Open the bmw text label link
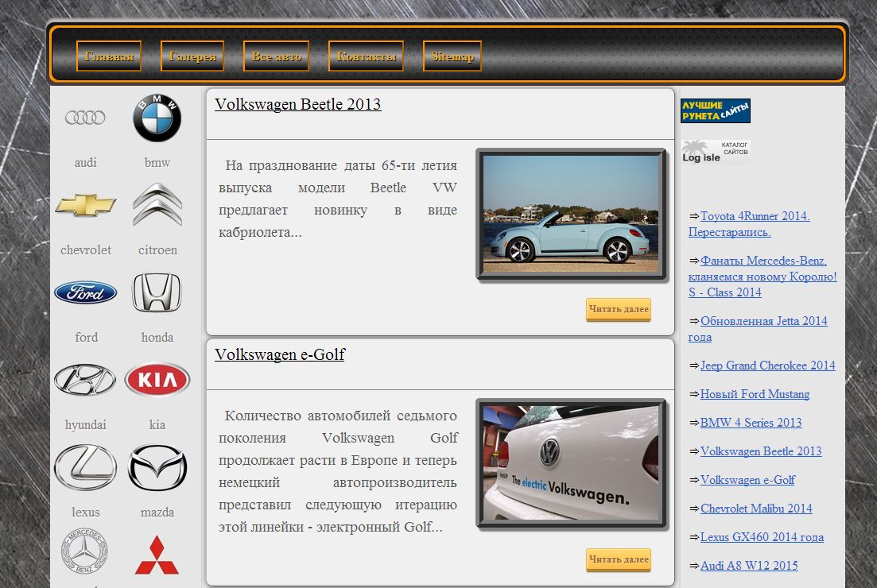 tap(157, 163)
